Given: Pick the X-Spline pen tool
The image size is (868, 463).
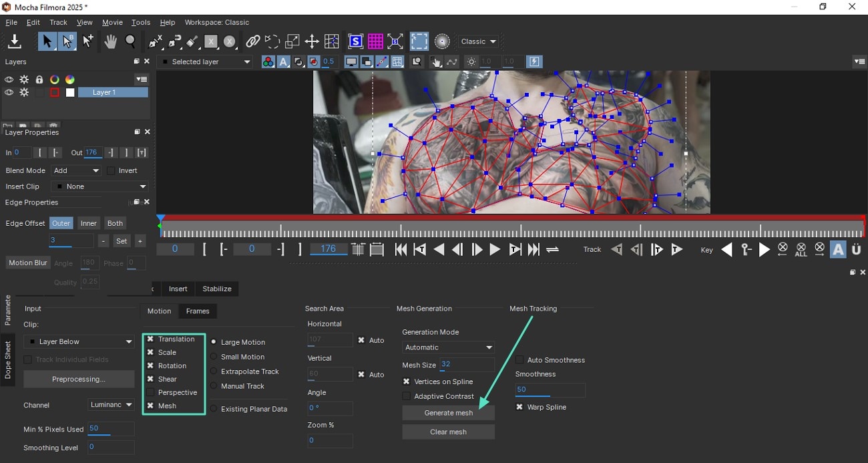Looking at the screenshot, I should 156,41.
